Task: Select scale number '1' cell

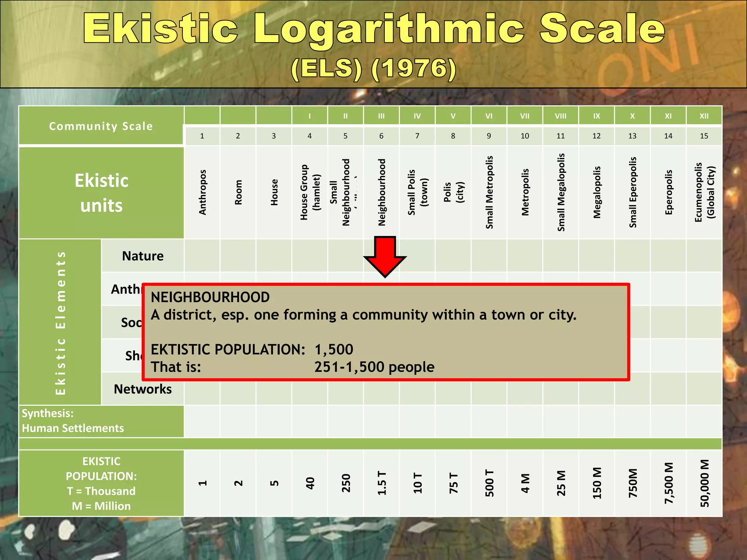Action: point(202,136)
